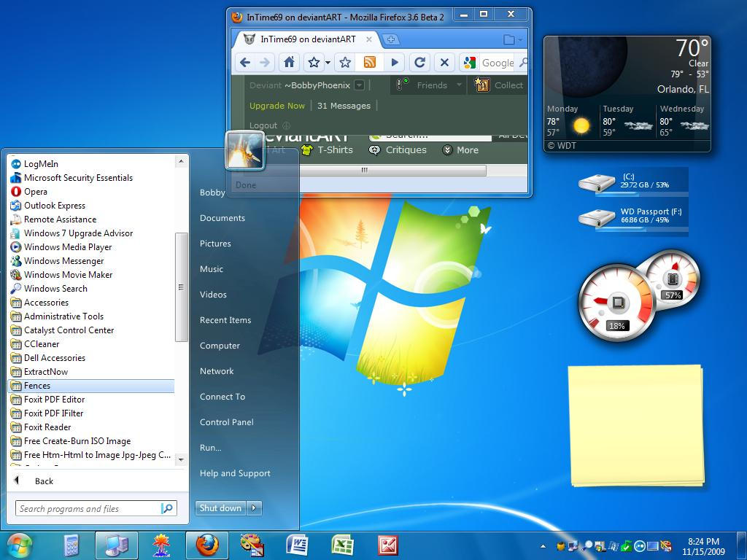Screen dimensions: 747x560
Task: Open Help and Support
Action: [235, 473]
